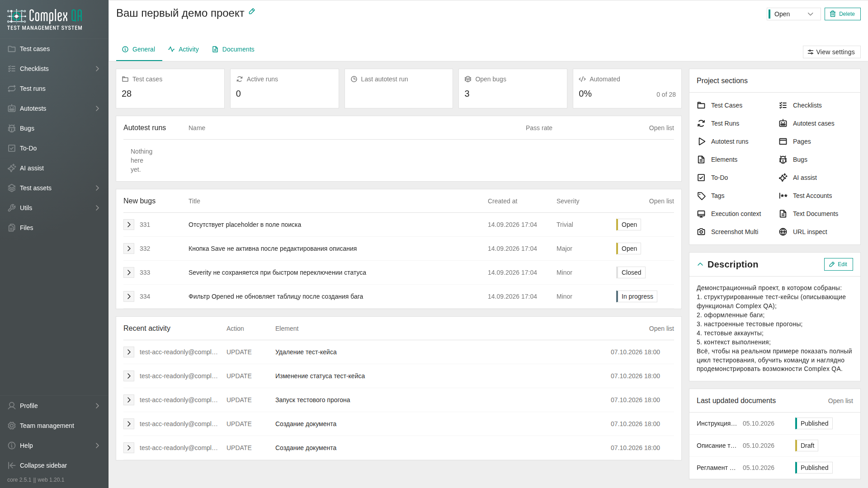This screenshot has width=868, height=488.
Task: Click the Complex QA logo
Action: [x=45, y=19]
